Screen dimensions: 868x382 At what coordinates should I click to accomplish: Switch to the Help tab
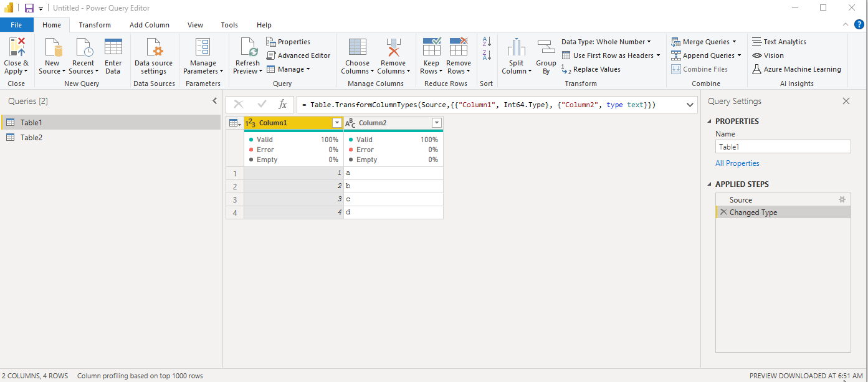(264, 25)
